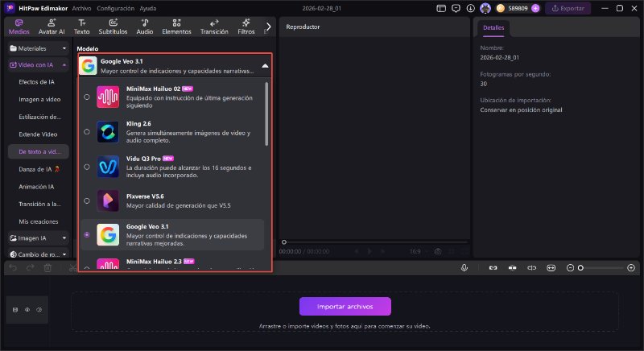Select Google Veo 3.1 radio button
Viewport: 644px width, 351px height.
click(x=87, y=235)
